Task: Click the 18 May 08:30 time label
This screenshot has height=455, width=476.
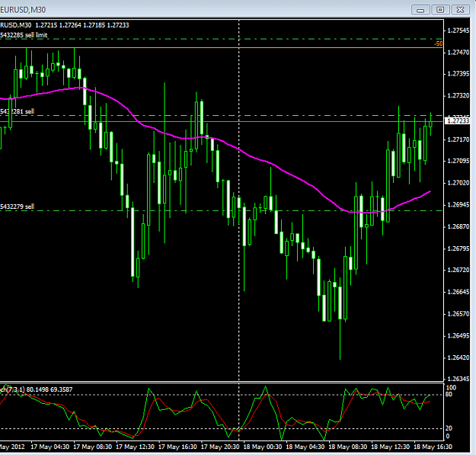Action: [x=347, y=447]
